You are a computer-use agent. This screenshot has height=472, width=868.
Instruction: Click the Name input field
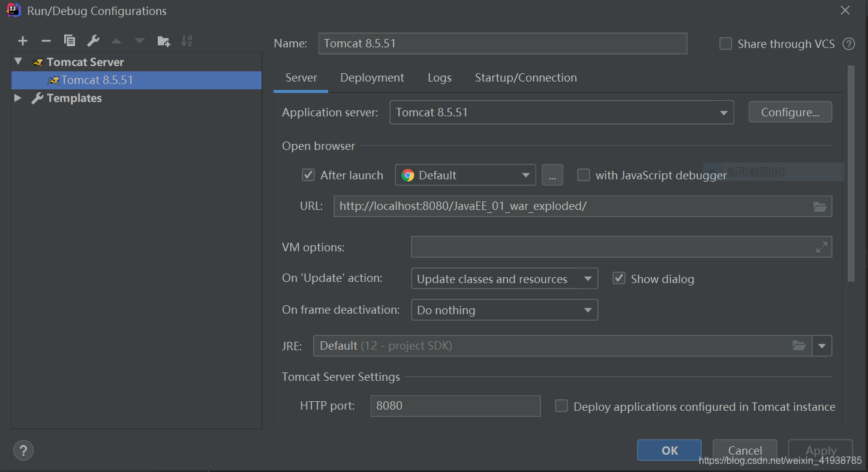coord(503,44)
